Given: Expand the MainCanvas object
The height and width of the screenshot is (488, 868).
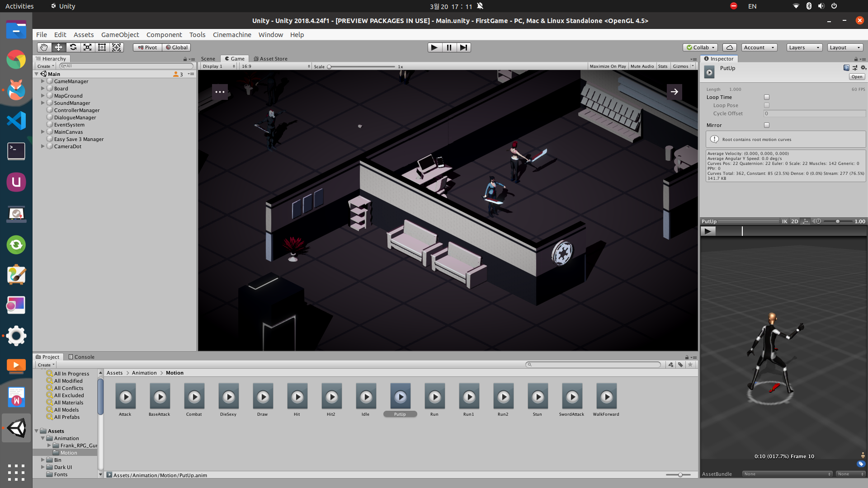Looking at the screenshot, I should pos(43,132).
